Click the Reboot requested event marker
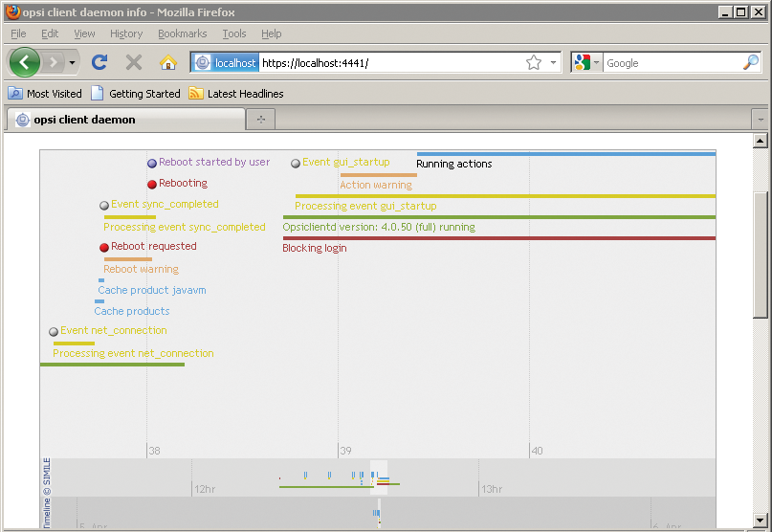 [x=104, y=247]
